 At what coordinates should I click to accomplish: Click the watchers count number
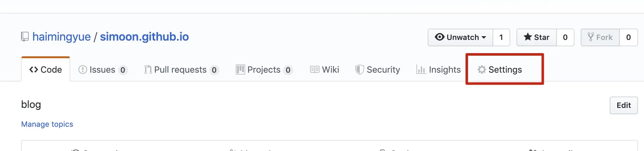coord(501,37)
